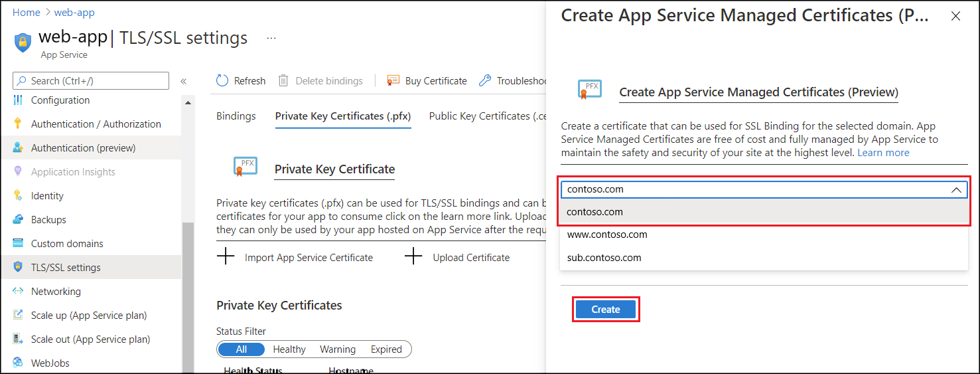980x374 pixels.
Task: Click the Networking icon in sidebar
Action: tap(18, 292)
